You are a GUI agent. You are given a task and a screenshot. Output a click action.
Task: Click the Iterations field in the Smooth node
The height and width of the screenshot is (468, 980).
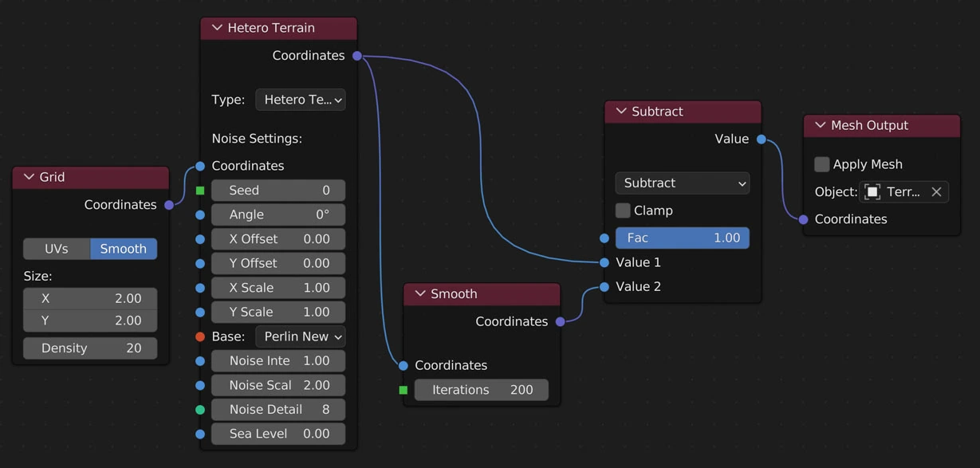point(482,390)
